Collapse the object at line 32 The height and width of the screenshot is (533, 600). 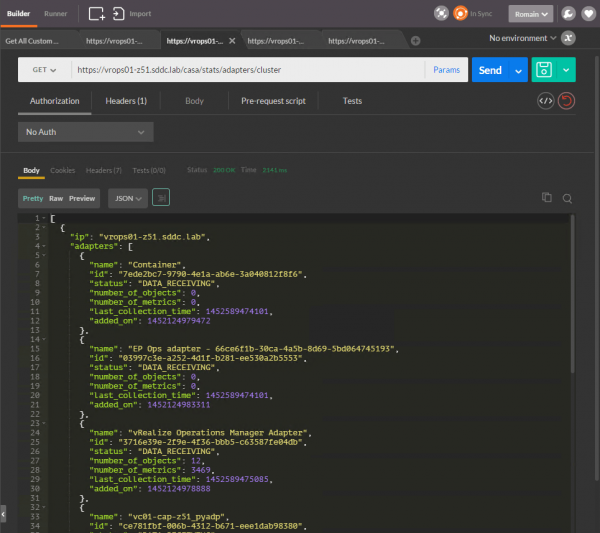44,507
